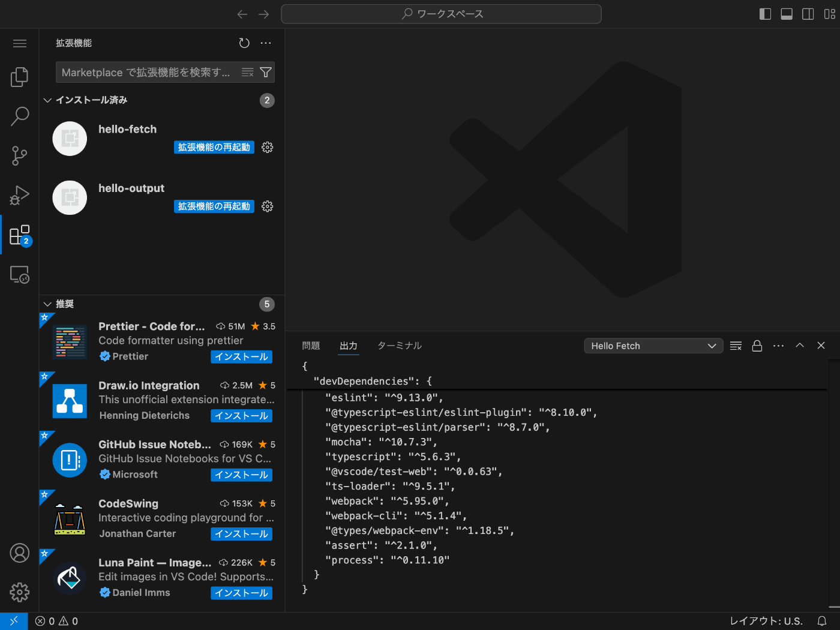Open the Source Control view
The image size is (840, 630).
(x=20, y=156)
